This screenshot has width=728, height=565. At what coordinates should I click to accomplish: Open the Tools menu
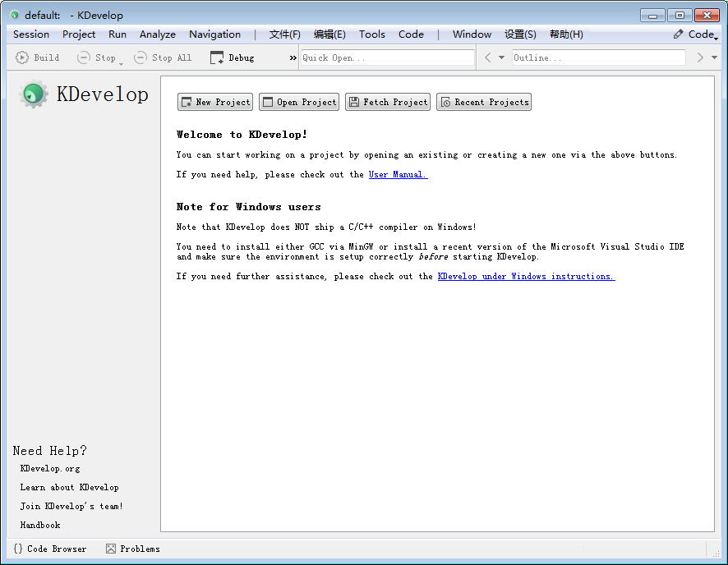coord(372,34)
